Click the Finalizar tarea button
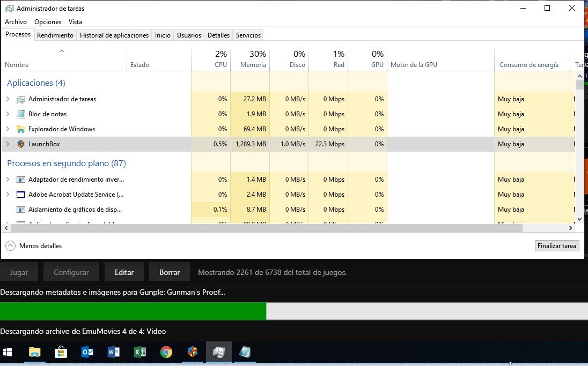 [x=557, y=246]
